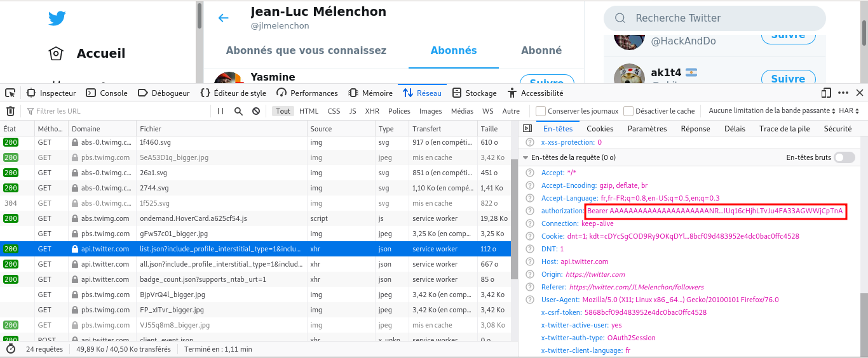The height and width of the screenshot is (358, 868).
Task: Click the Filtrer les URL field
Action: pyautogui.click(x=118, y=111)
